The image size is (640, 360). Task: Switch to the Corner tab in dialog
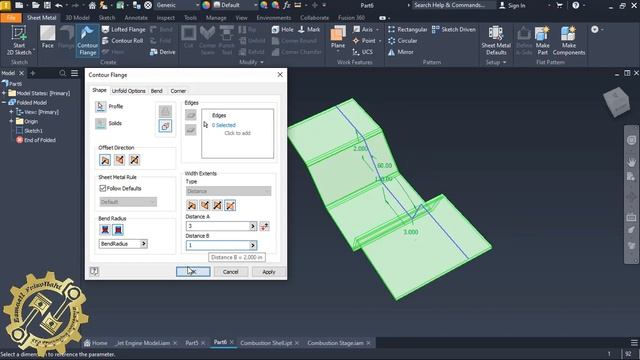178,91
